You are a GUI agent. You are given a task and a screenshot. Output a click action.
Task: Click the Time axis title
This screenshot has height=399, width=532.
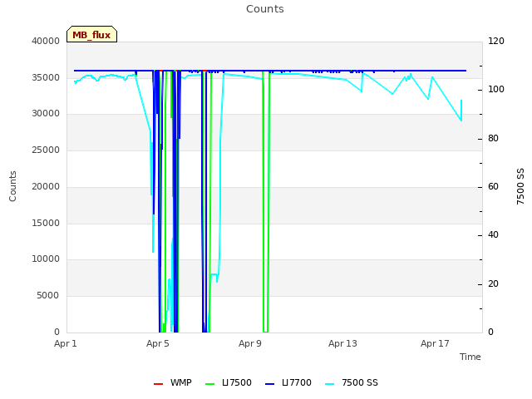point(470,357)
